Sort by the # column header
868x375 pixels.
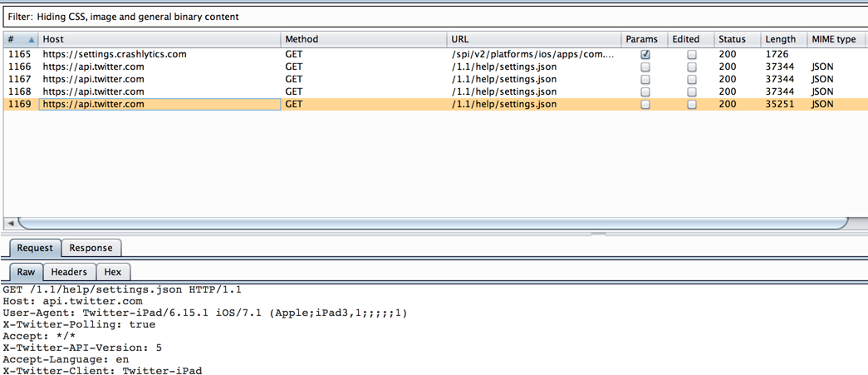[21, 39]
